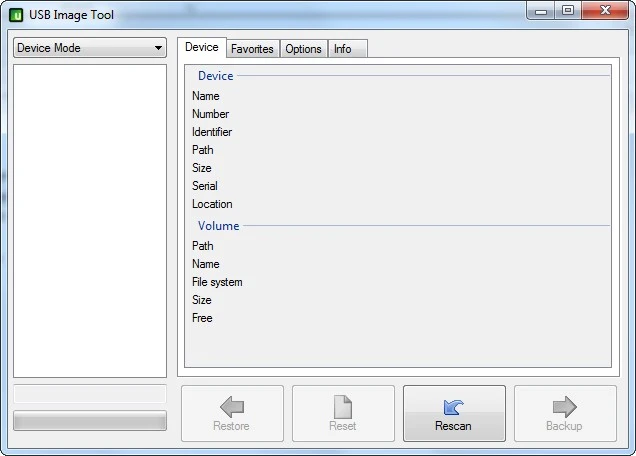Click the status field above the progress bar
This screenshot has height=456, width=636.
90,394
